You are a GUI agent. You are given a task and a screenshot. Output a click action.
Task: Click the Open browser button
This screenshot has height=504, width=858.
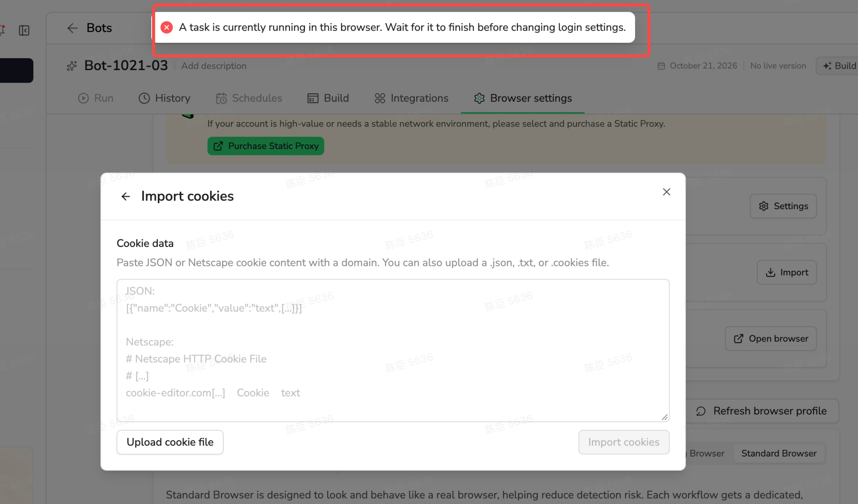[771, 339]
